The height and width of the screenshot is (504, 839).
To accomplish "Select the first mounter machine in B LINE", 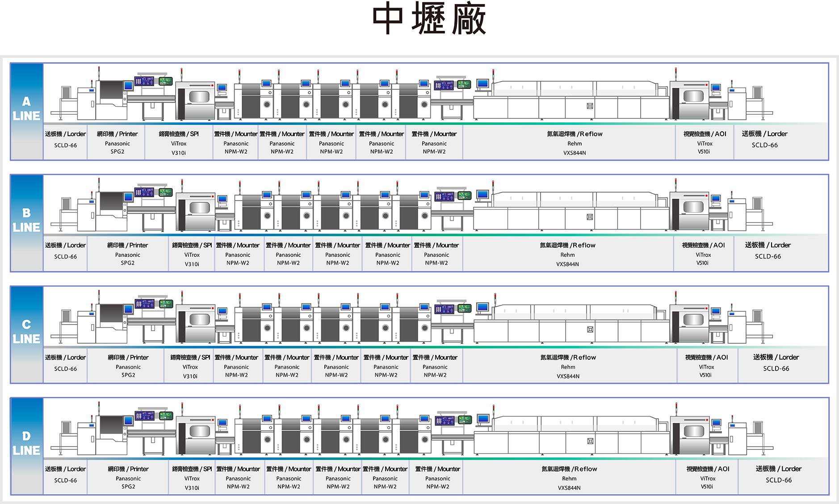I will pyautogui.click(x=254, y=212).
